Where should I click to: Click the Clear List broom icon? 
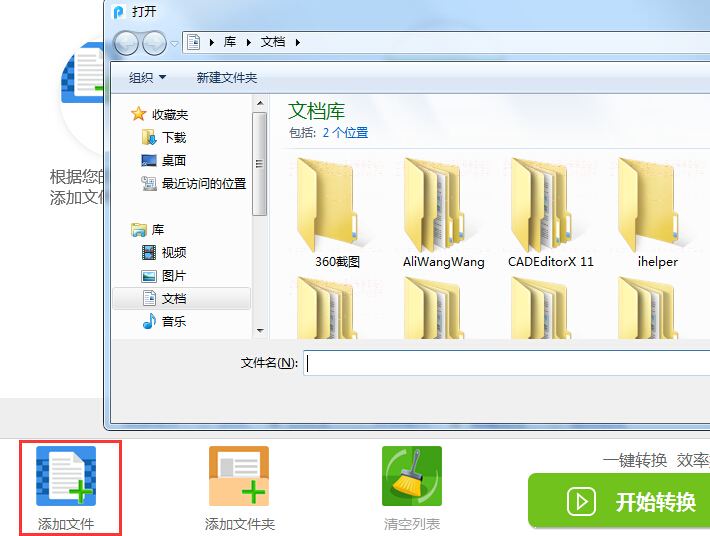[412, 476]
